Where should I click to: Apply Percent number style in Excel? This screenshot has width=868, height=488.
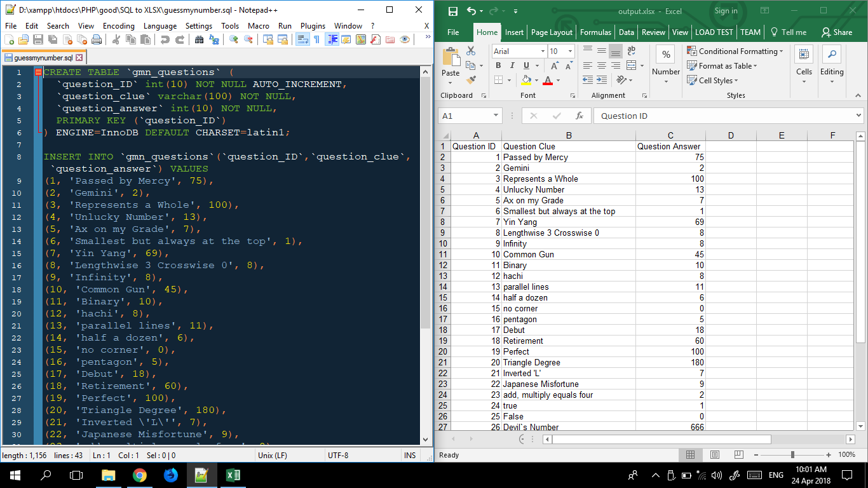[666, 54]
